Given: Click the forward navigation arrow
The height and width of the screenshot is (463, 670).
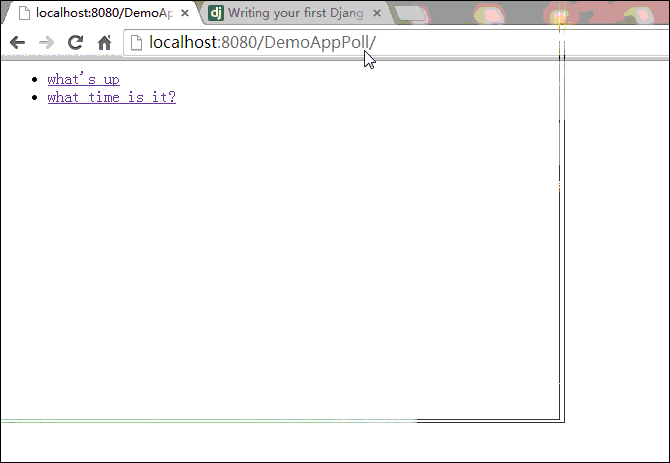Looking at the screenshot, I should pyautogui.click(x=46, y=42).
